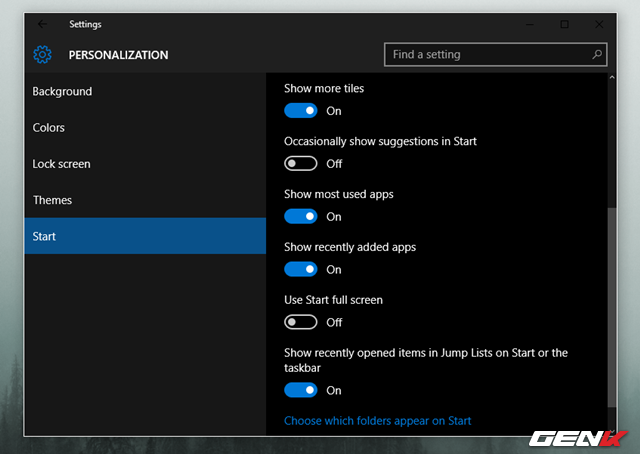
Task: Toggle Show recently added apps off
Action: click(300, 269)
